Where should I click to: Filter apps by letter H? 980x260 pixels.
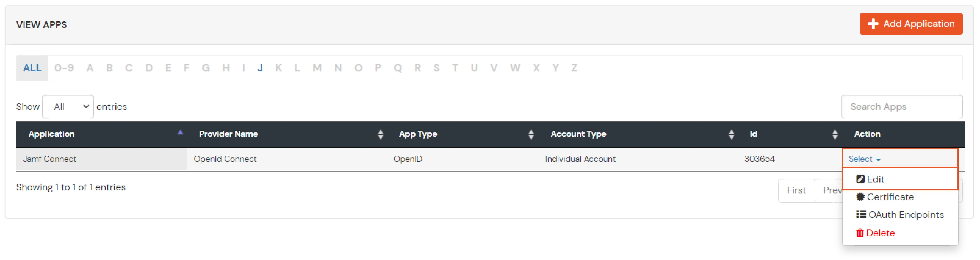(x=226, y=68)
